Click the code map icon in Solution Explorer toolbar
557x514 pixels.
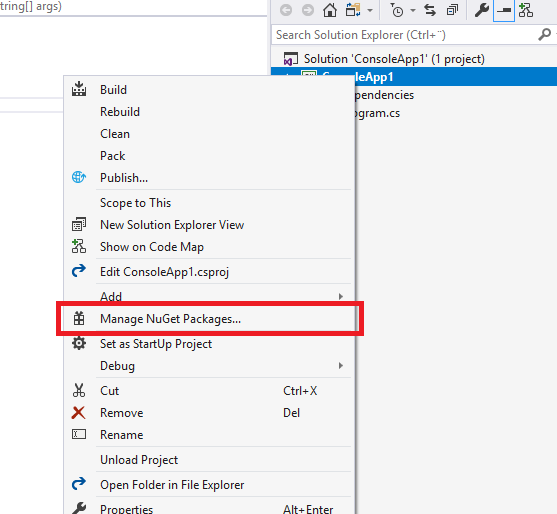[526, 10]
